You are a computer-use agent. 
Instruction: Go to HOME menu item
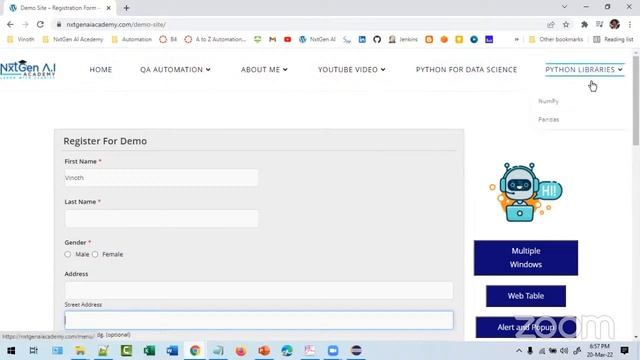[101, 69]
